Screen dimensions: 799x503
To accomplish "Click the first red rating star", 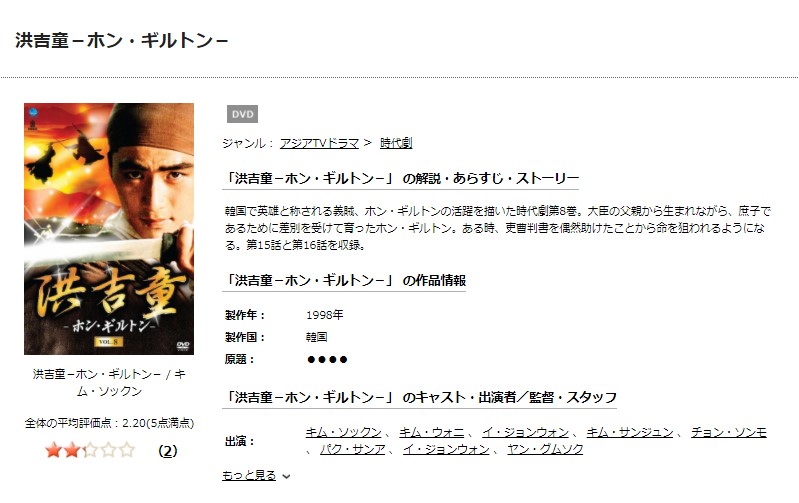I will pos(53,451).
